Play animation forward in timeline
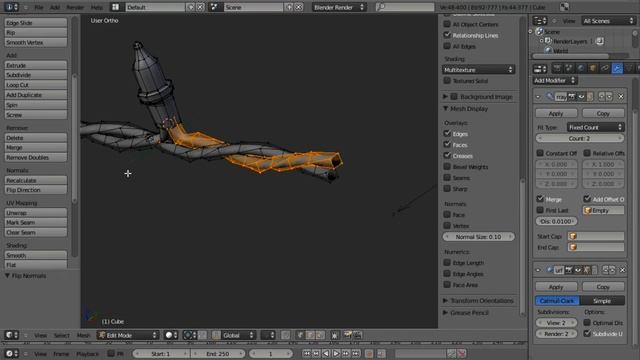Viewport: 640px width, 360px height. 336,353
